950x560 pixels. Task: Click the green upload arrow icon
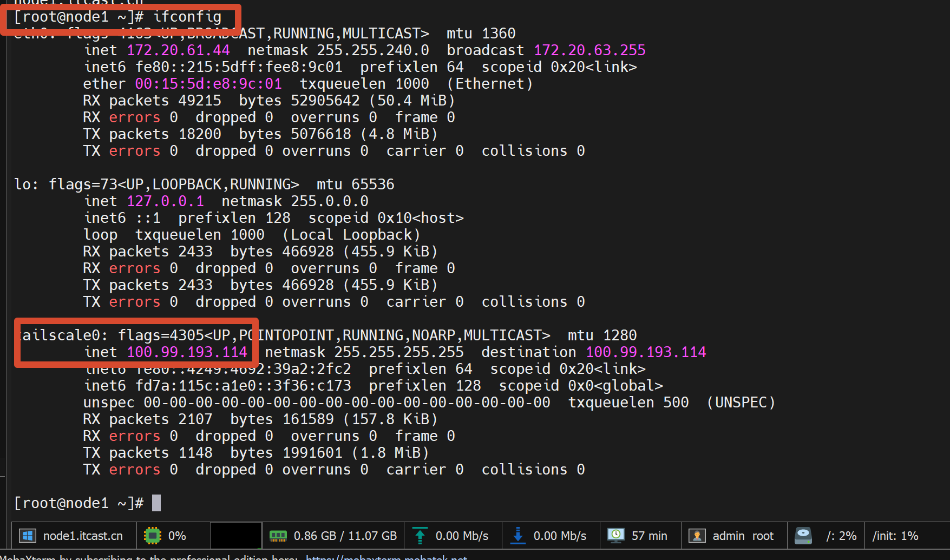tap(420, 536)
